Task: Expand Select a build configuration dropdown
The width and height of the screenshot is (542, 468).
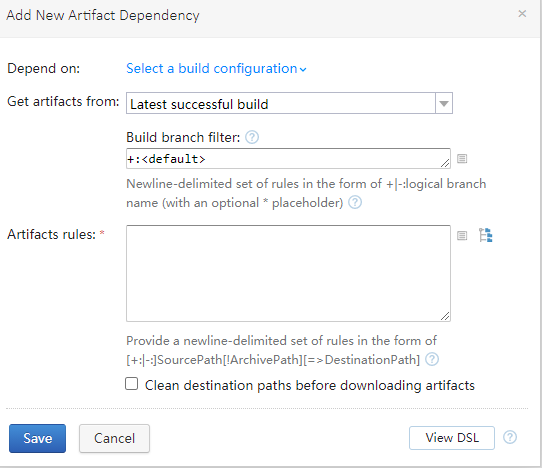Action: coord(216,68)
